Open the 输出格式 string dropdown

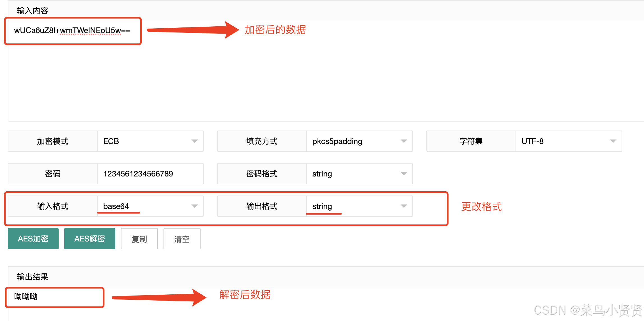point(359,206)
